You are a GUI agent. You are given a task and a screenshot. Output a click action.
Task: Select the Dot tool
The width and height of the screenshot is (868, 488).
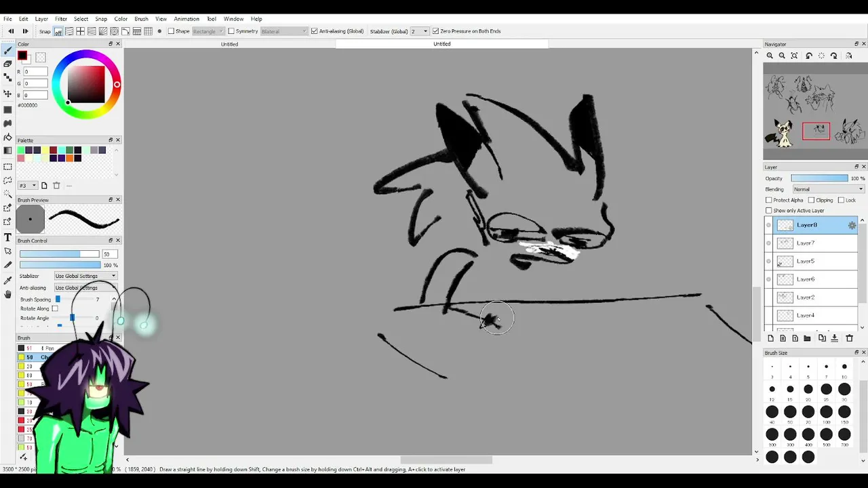7,78
